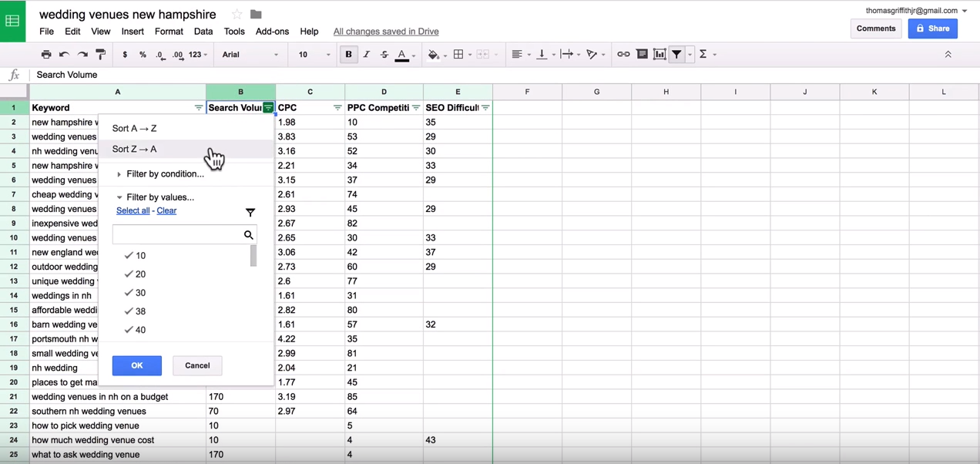Screen dimensions: 980x464
Task: Toggle bold formatting
Action: (x=348, y=55)
